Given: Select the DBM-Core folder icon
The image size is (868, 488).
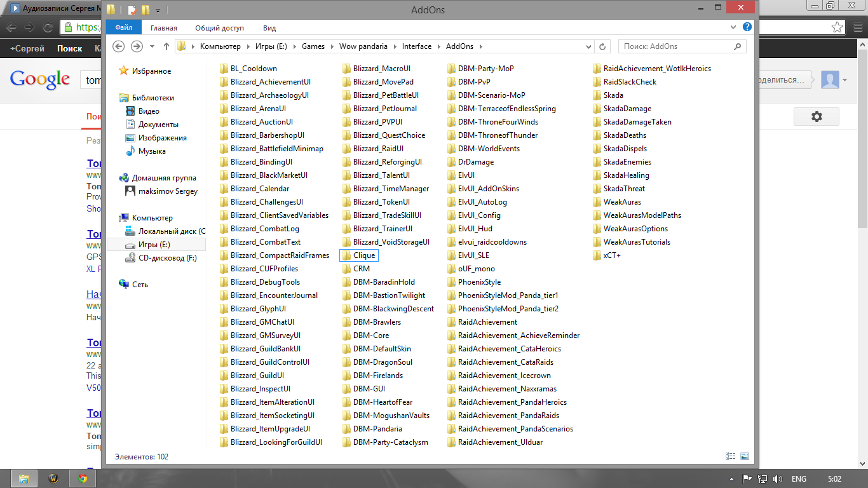Looking at the screenshot, I should [x=346, y=335].
